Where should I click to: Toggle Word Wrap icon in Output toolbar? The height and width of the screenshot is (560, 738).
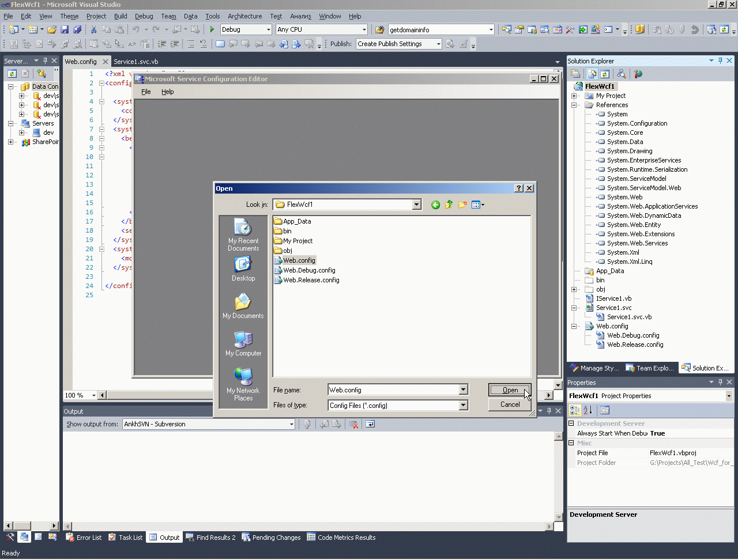(x=370, y=425)
